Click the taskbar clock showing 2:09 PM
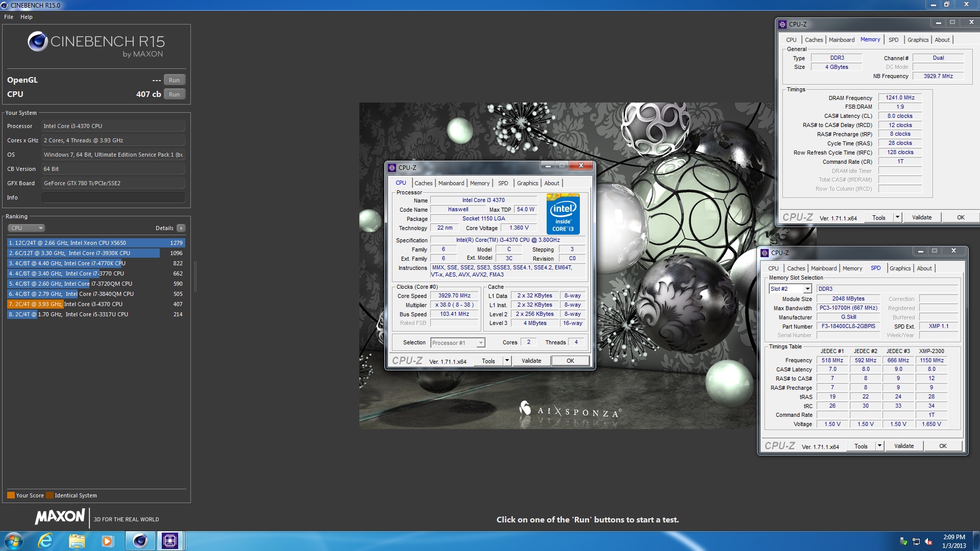The height and width of the screenshot is (551, 980). [954, 541]
